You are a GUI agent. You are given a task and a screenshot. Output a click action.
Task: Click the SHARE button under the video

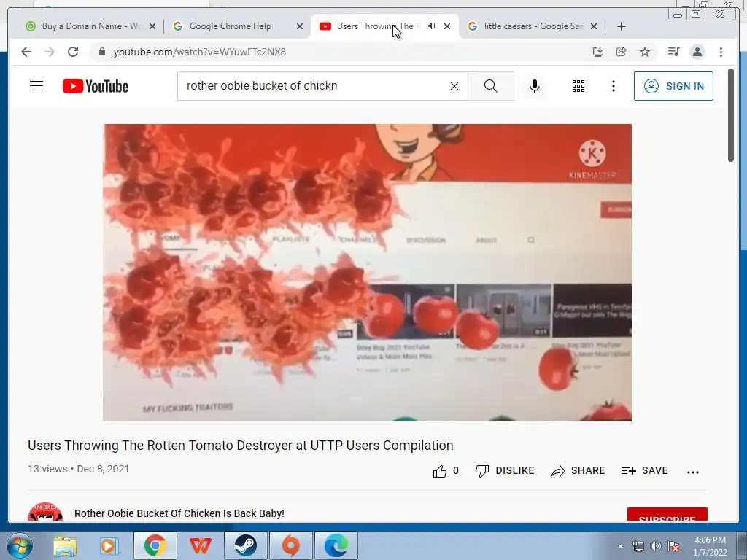pyautogui.click(x=578, y=470)
